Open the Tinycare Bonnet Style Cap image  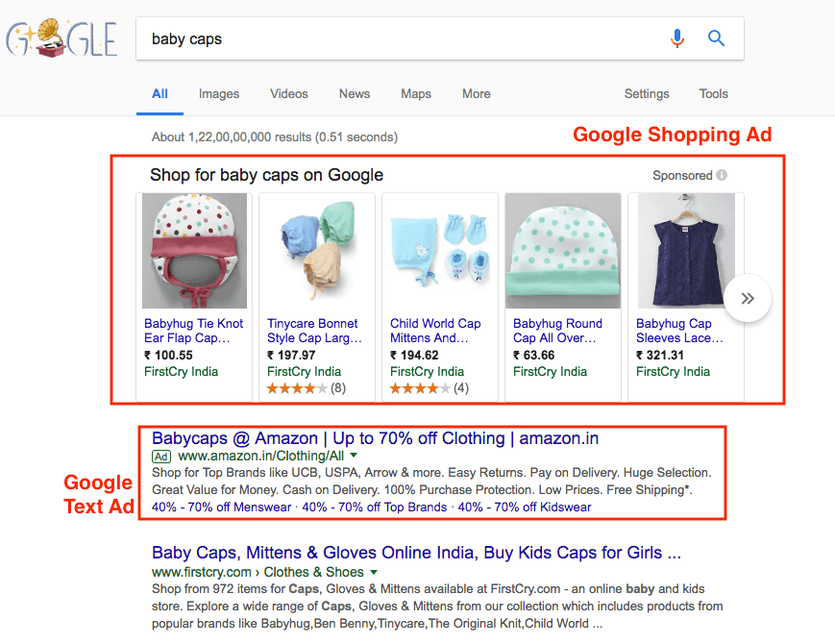(x=317, y=250)
